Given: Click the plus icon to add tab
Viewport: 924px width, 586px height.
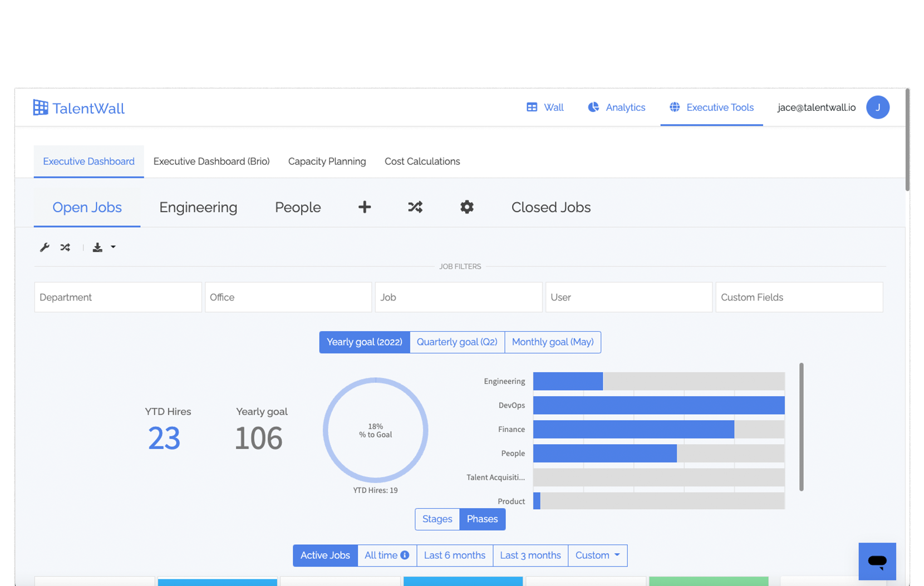Looking at the screenshot, I should pos(364,207).
